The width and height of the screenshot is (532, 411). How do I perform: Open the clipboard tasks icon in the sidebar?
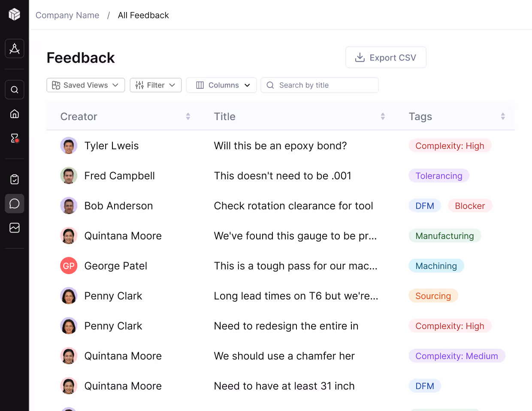[14, 179]
